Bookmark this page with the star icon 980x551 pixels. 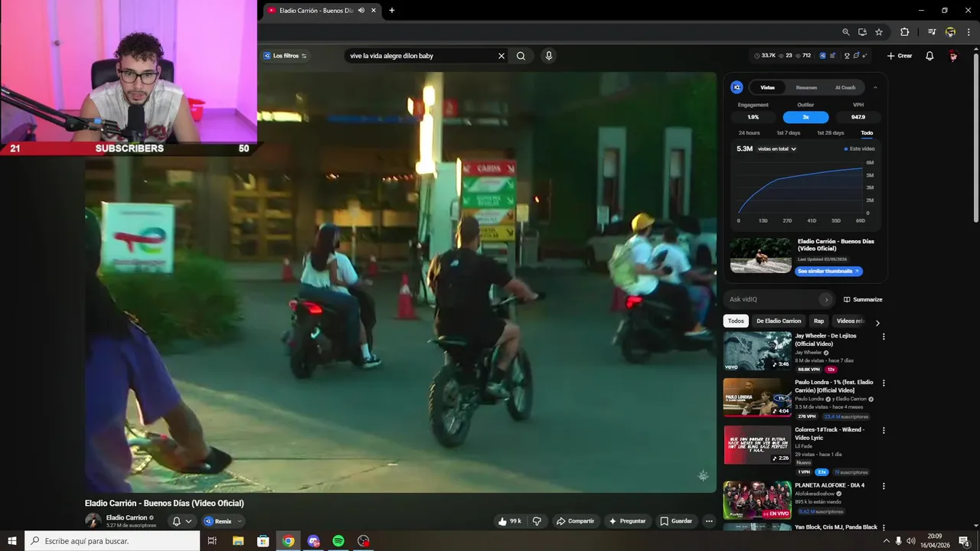879,32
